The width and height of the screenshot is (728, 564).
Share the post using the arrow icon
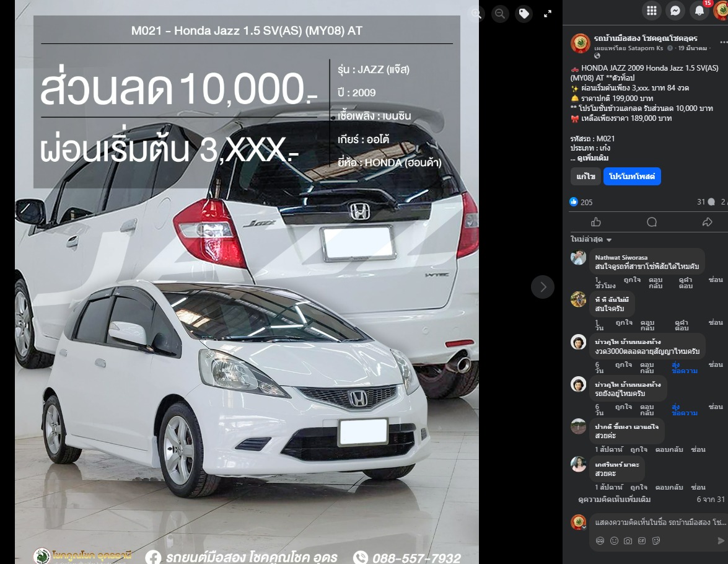click(707, 222)
